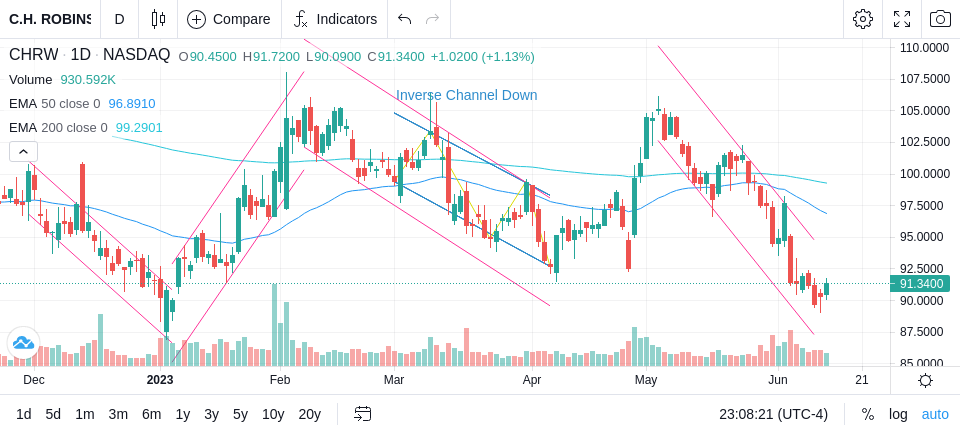The image size is (960, 433).
Task: Click the 2023 label on time axis
Action: 160,380
